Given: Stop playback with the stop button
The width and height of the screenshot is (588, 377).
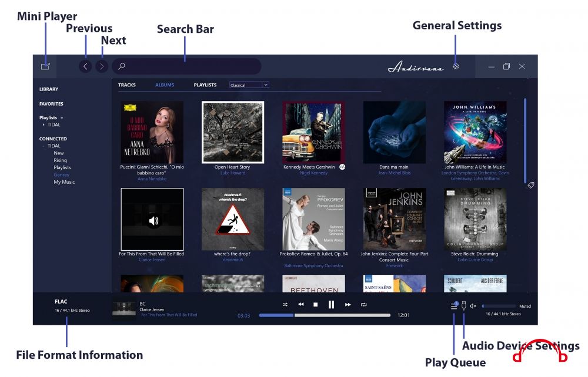Looking at the screenshot, I should point(315,305).
